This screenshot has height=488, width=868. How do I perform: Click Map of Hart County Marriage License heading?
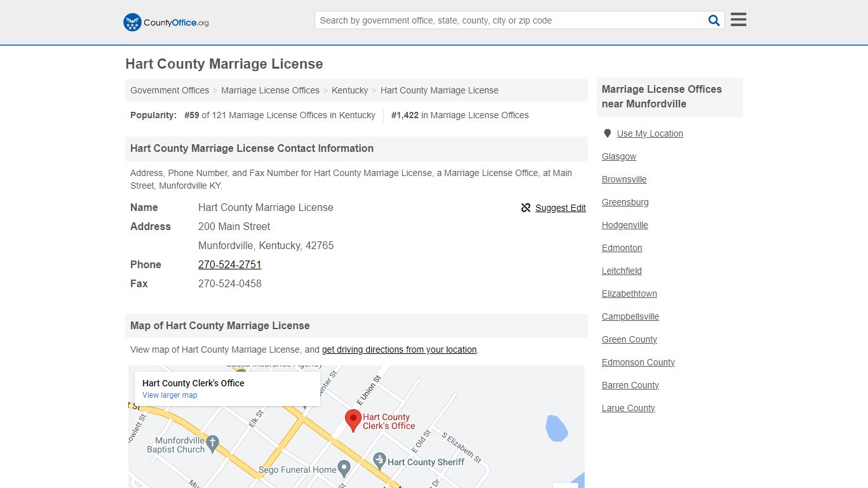(x=220, y=325)
